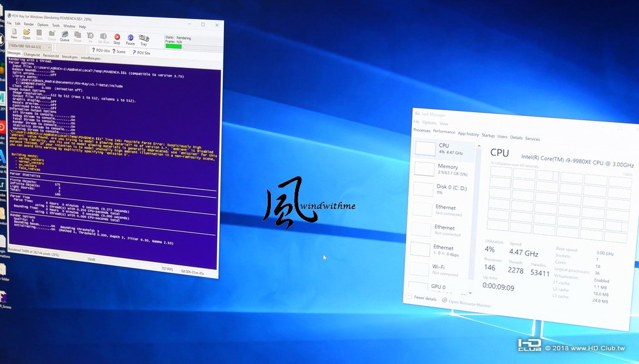Viewport: 639px width, 364px height.
Task: Click 'Intel(R) Core(TM) i9-9980XE' processor name
Action: [555, 159]
